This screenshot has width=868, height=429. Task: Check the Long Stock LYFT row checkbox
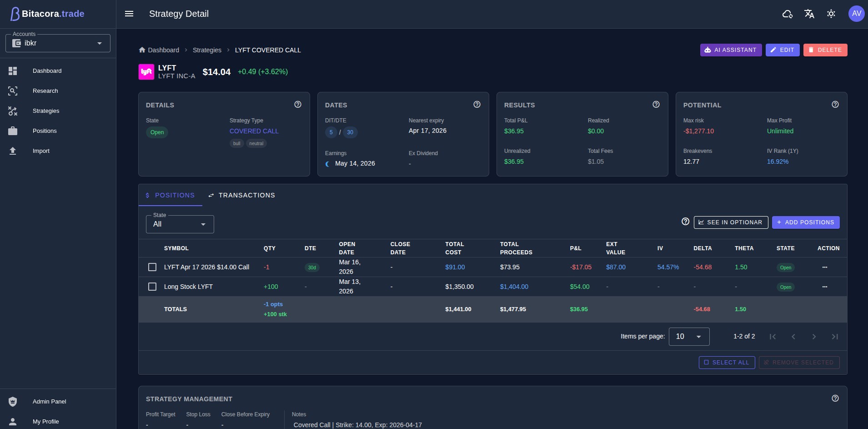pos(152,287)
